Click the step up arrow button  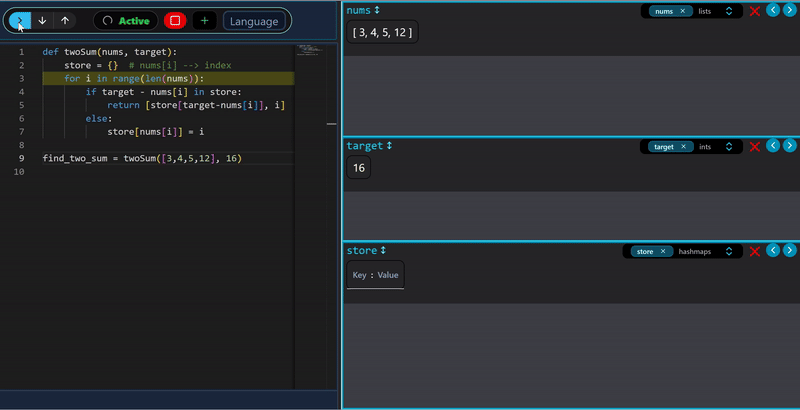65,21
